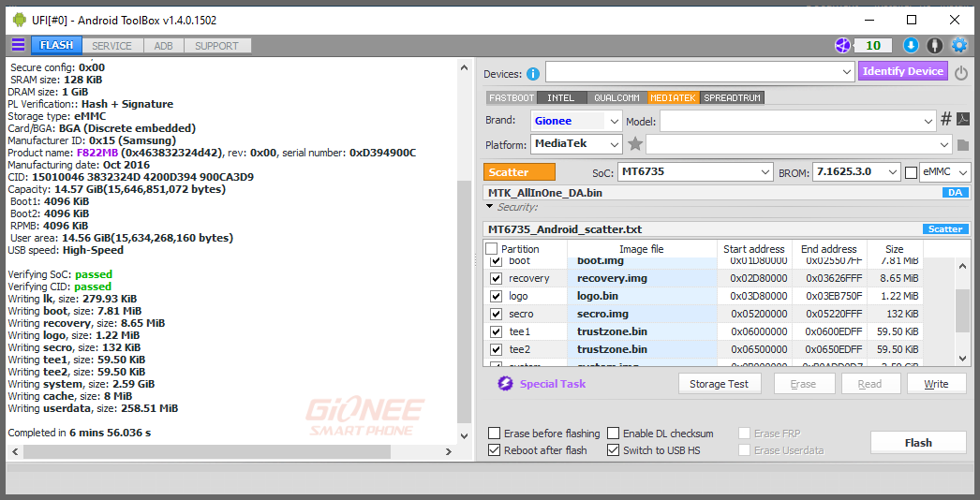980x500 pixels.
Task: Click the blue Scatter badge
Action: (x=945, y=229)
